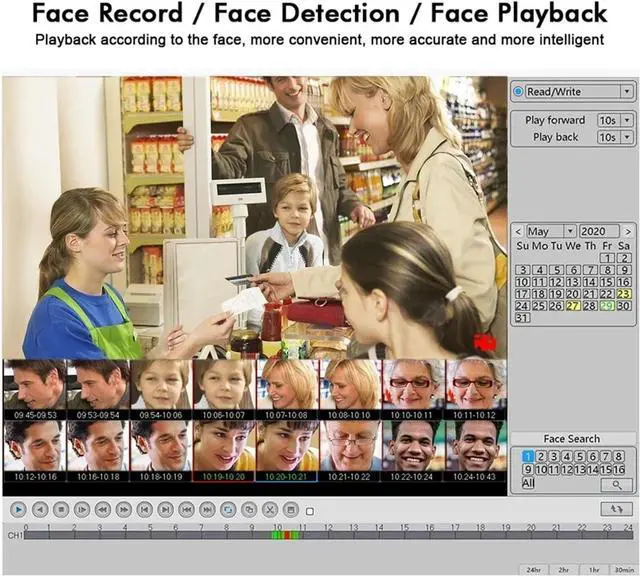Viewport: 640px width, 576px height.
Task: Go to next month using right arrow
Action: pyautogui.click(x=627, y=231)
